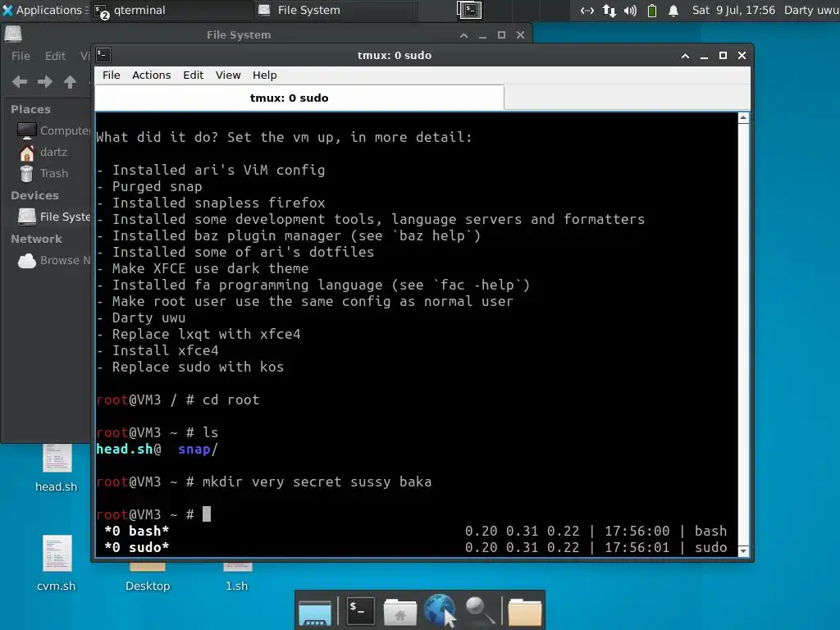Screen dimensions: 840x630
Task: Click the terminal icon button in top panel
Action: [x=469, y=10]
